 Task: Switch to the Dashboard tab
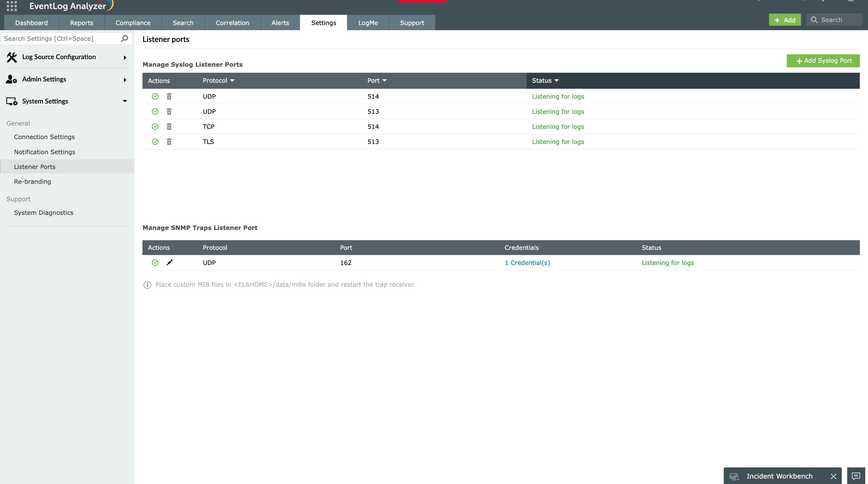click(x=31, y=23)
